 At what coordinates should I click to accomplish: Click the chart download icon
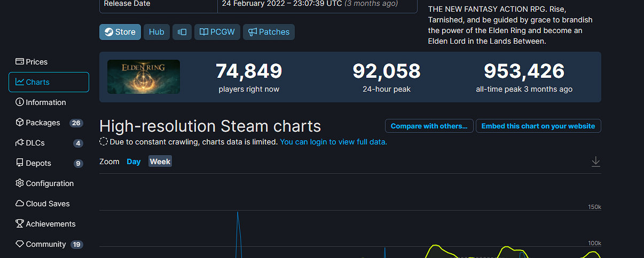596,162
